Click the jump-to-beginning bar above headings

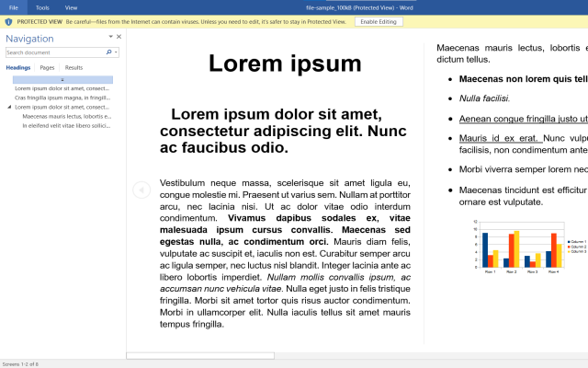coord(62,80)
